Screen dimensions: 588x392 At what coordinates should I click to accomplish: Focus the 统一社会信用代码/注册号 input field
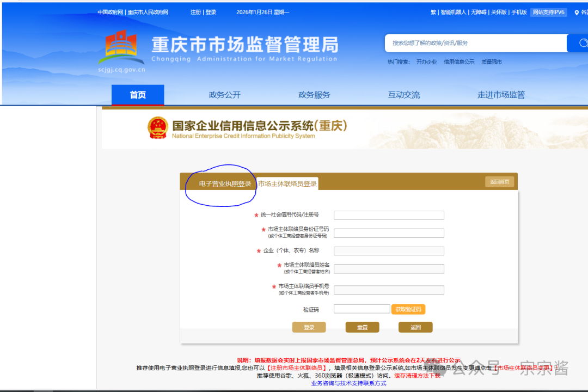pos(389,215)
